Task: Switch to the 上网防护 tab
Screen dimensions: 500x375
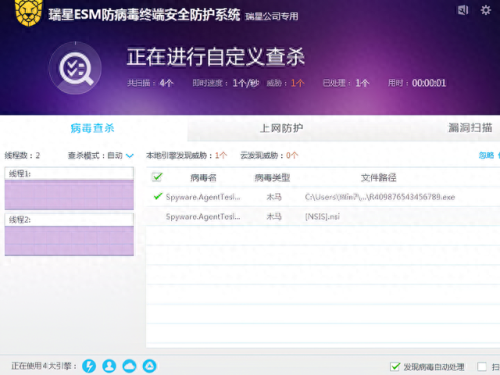Action: 282,128
